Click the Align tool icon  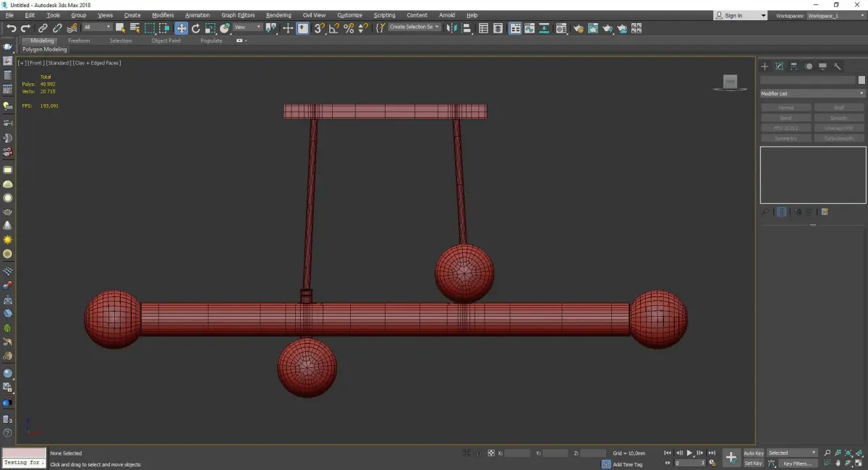pyautogui.click(x=467, y=28)
